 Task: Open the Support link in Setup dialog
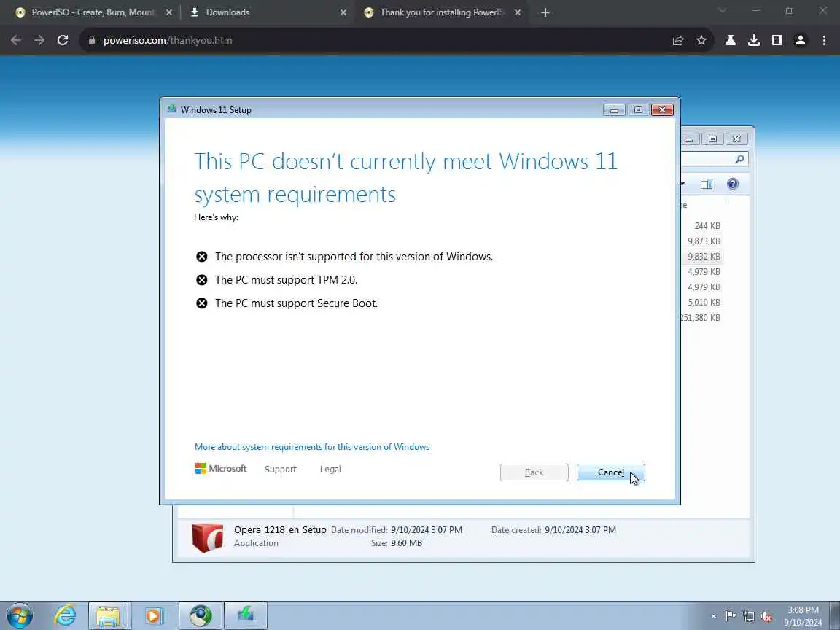point(280,470)
